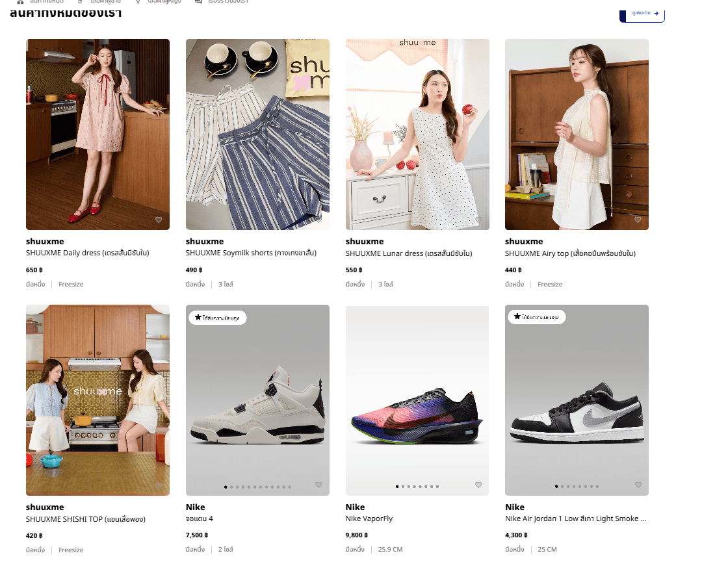Open the 'SHUUXME Daily dress' title link
The width and height of the screenshot is (715, 588).
(x=88, y=253)
